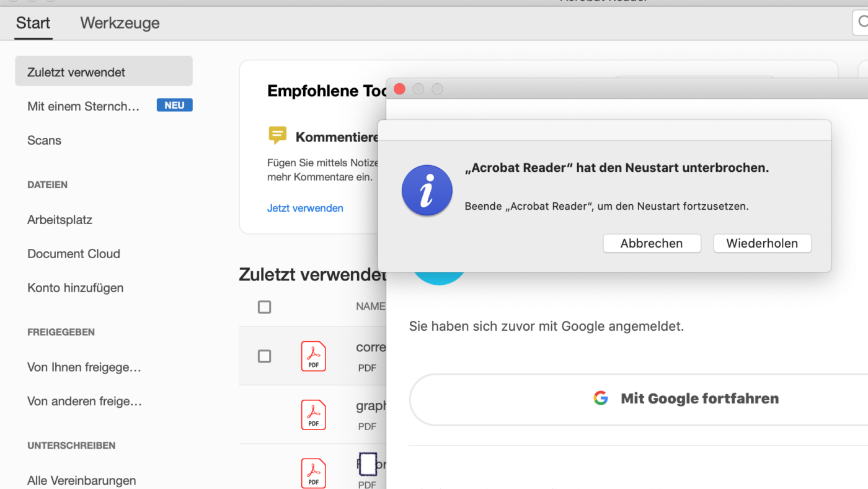Click the Abbrechen button in the dialog
This screenshot has width=868, height=489.
(652, 243)
